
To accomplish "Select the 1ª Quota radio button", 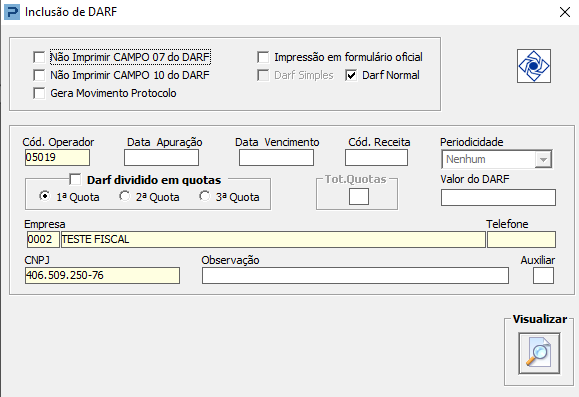I will 44,196.
